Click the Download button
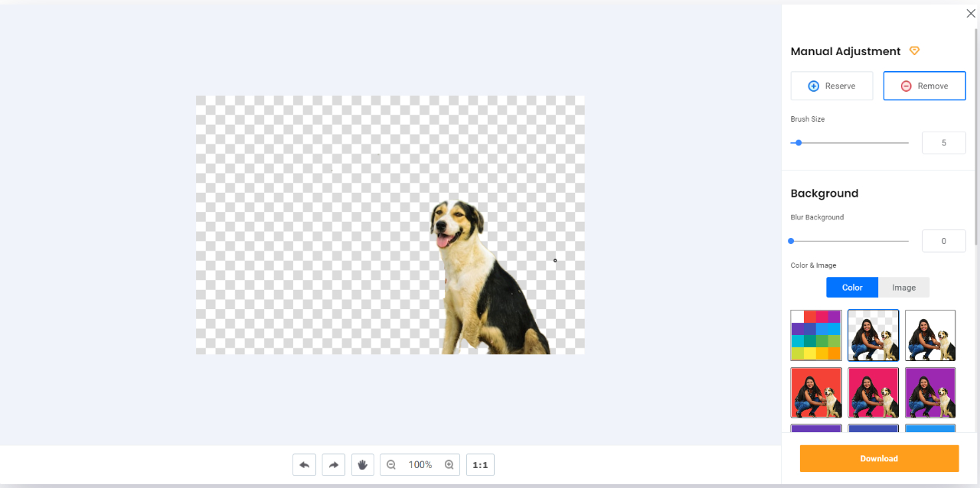Image resolution: width=980 pixels, height=488 pixels. coord(879,458)
